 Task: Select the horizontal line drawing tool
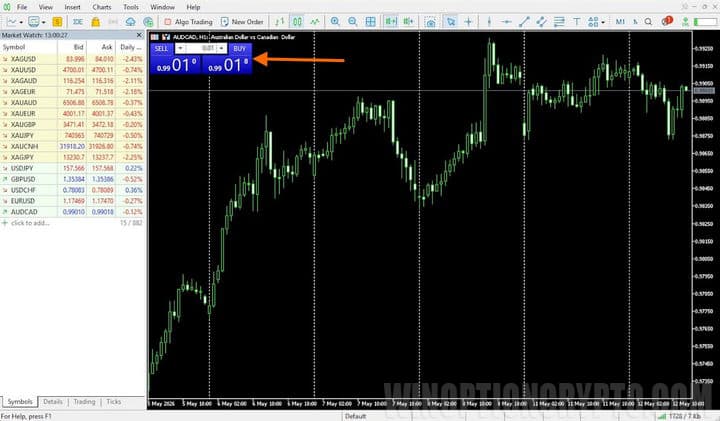pos(506,22)
